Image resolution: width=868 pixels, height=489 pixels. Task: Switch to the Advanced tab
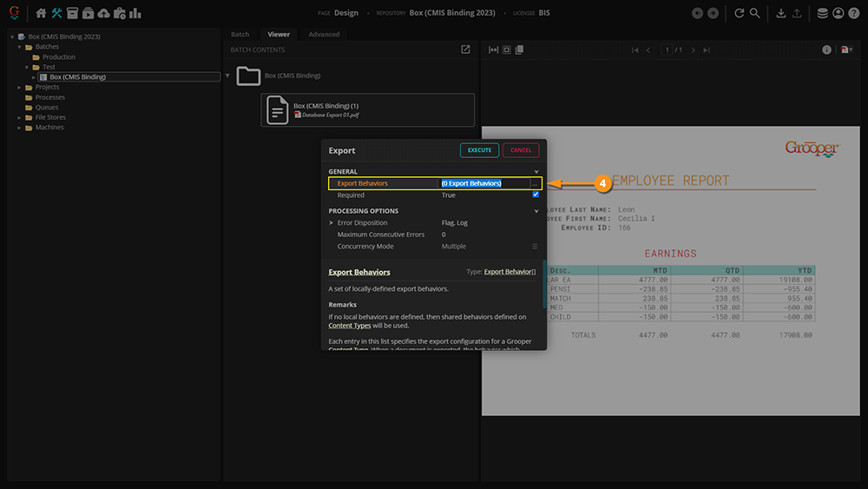[x=324, y=35]
